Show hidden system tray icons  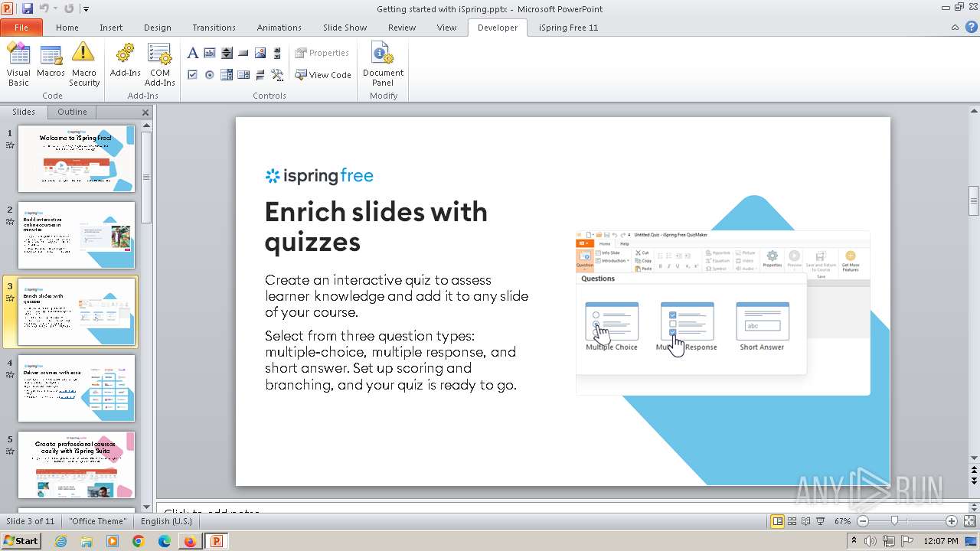(854, 541)
